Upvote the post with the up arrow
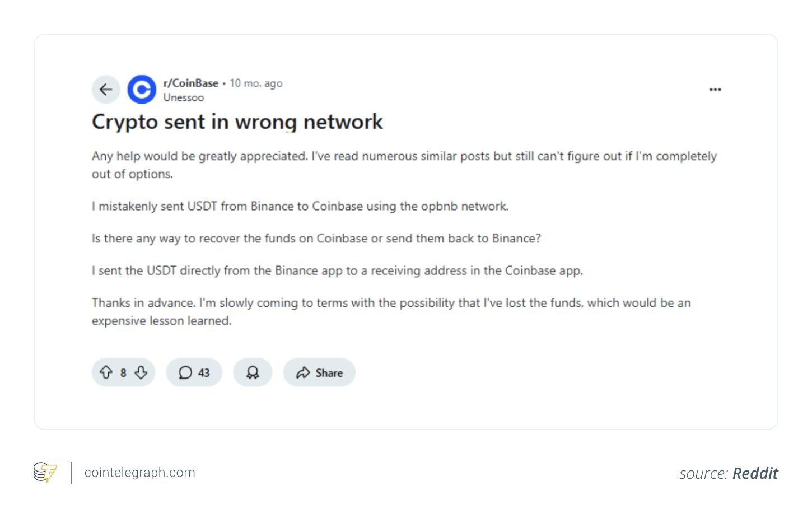This screenshot has height=518, width=812. click(107, 372)
